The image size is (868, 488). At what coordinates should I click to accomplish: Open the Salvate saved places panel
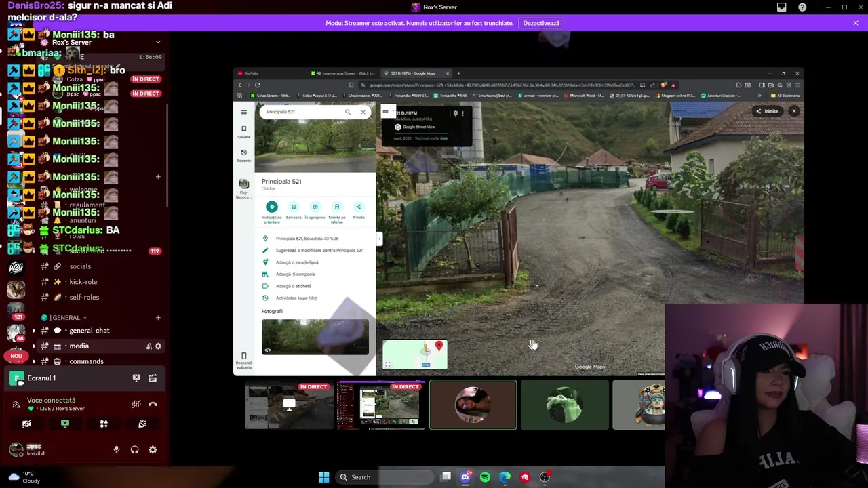coord(243,131)
